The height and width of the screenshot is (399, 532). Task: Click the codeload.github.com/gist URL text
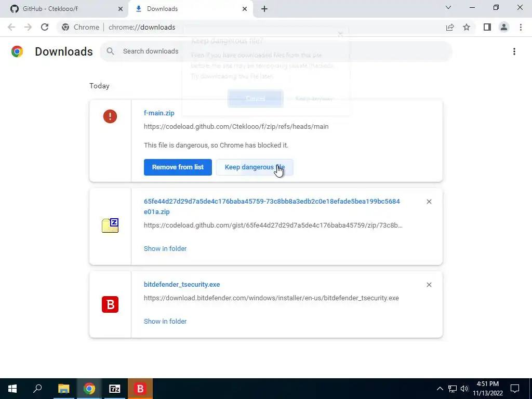click(x=273, y=225)
